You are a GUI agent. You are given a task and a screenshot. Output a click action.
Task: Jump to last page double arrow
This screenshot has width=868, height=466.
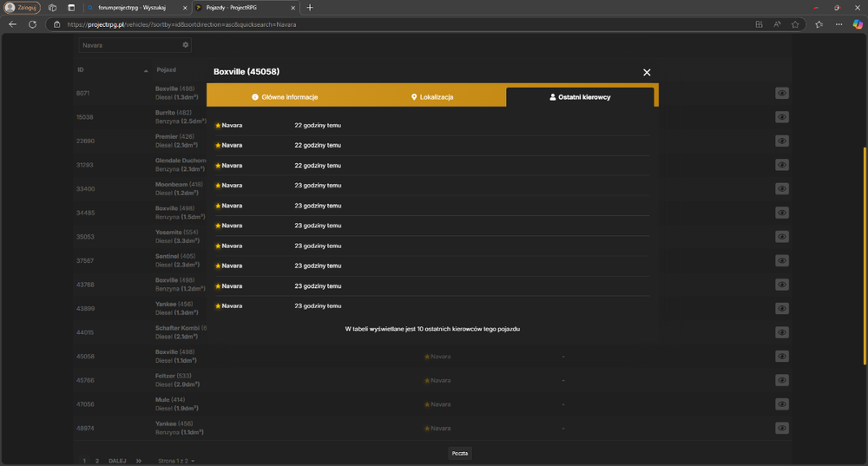click(138, 461)
